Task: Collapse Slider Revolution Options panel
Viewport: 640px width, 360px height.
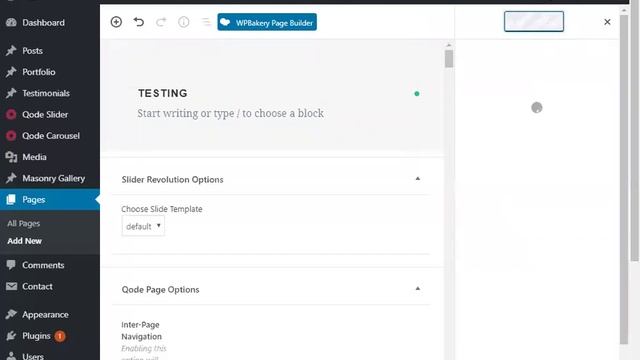Action: [418, 179]
